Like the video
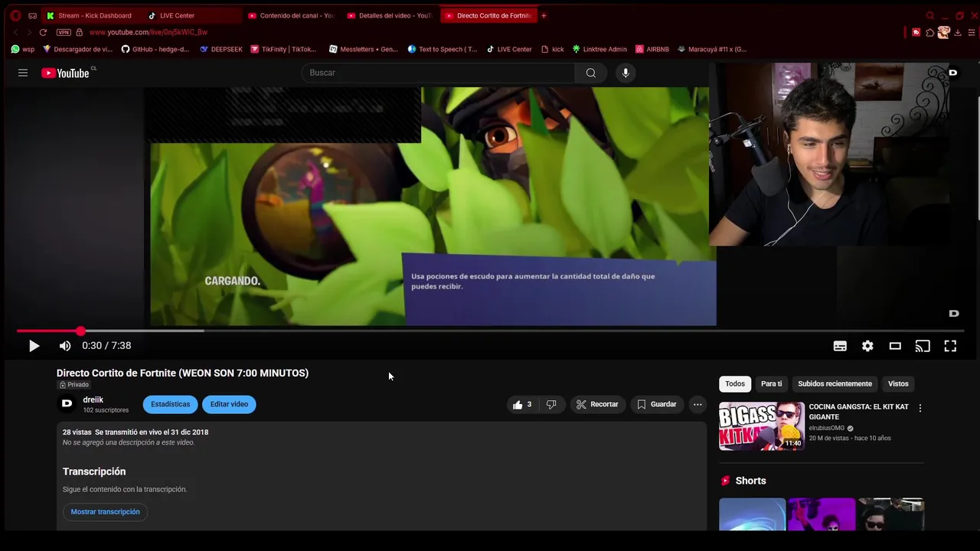The width and height of the screenshot is (980, 551). pos(523,404)
